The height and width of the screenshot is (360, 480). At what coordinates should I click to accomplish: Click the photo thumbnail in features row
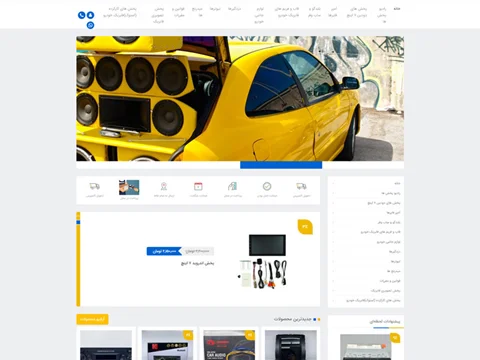point(129,187)
